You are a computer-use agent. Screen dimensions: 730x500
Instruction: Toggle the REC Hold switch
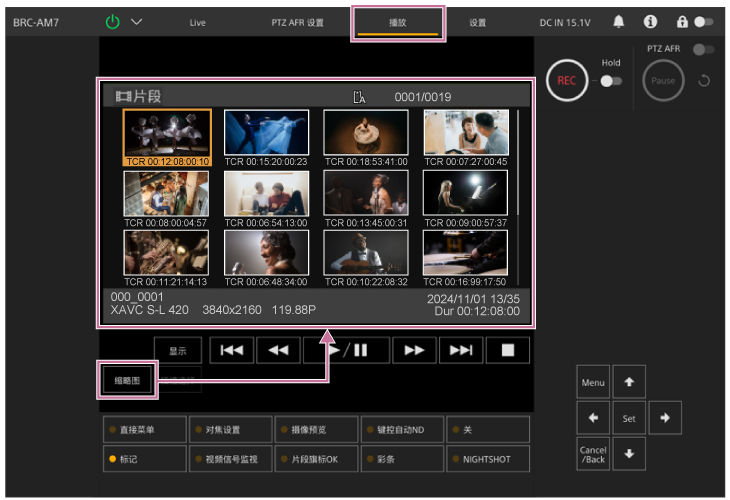click(x=610, y=81)
